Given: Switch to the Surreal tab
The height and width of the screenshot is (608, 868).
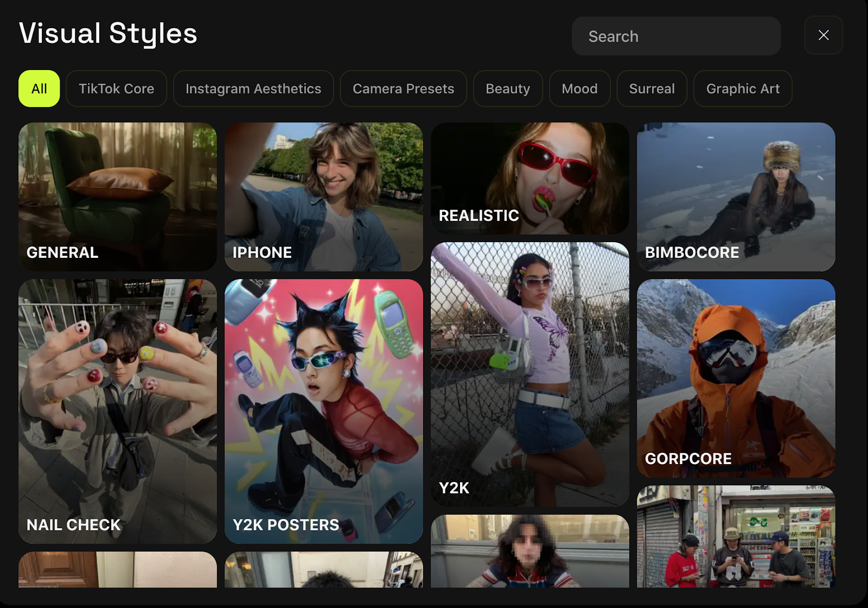Looking at the screenshot, I should point(652,88).
